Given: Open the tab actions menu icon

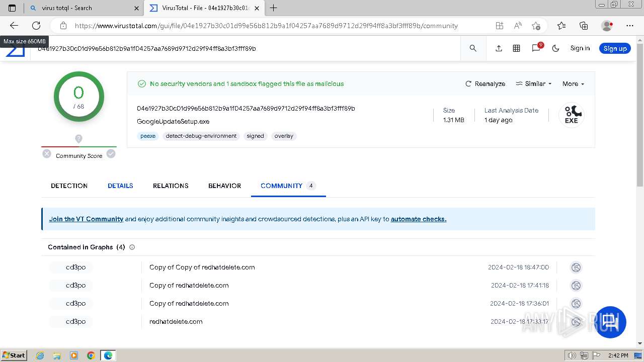Looking at the screenshot, I should 12,8.
